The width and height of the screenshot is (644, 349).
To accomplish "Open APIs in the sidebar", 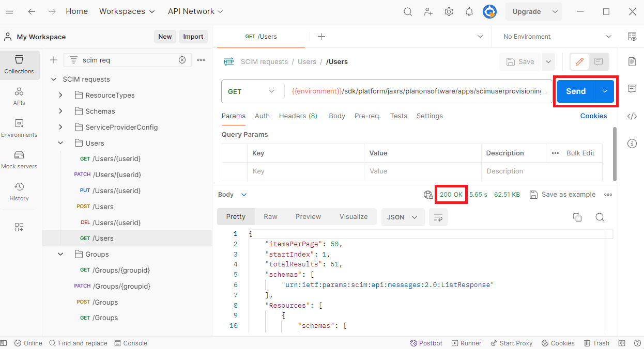I will 19,96.
